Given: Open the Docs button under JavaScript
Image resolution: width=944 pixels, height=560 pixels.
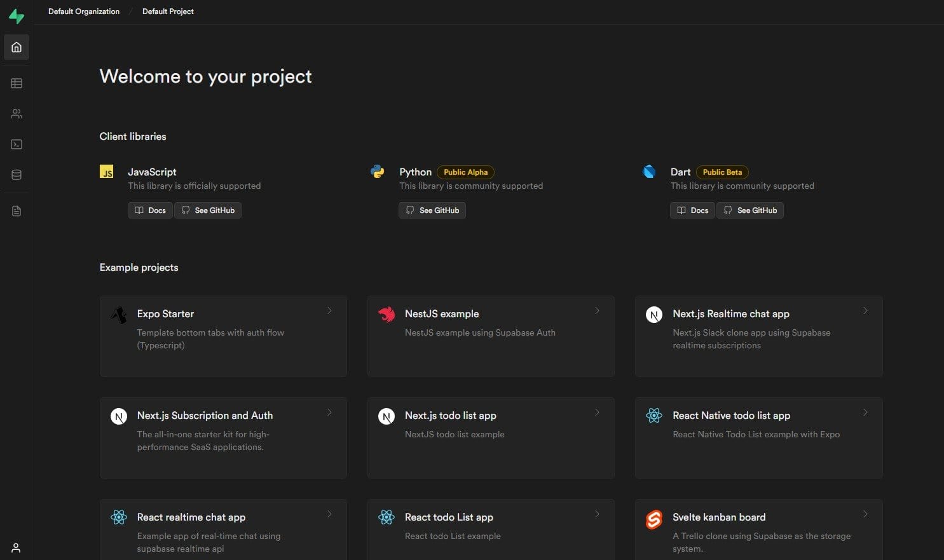Looking at the screenshot, I should (x=150, y=210).
